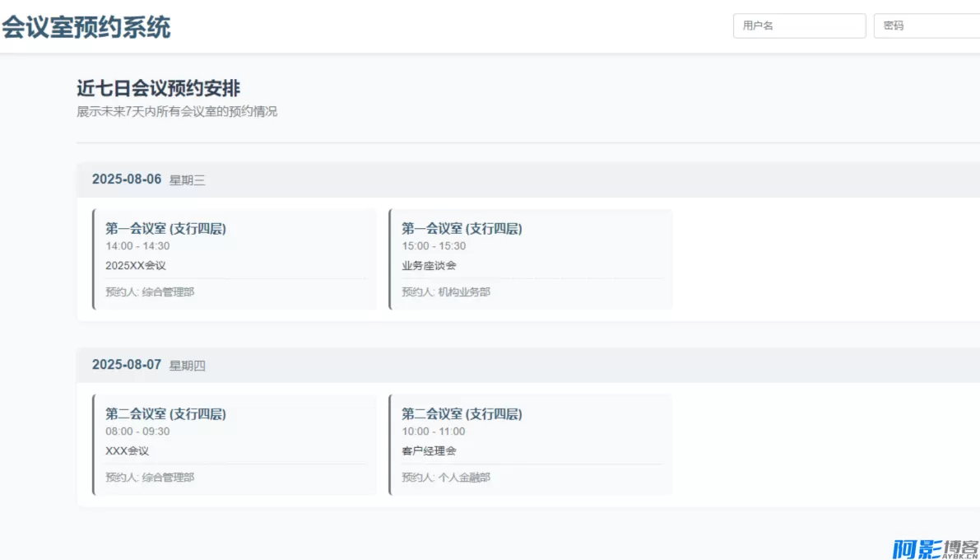Image resolution: width=980 pixels, height=560 pixels.
Task: Click the 展示未来7天内所有会议室的预约情况 subtitle
Action: (176, 111)
